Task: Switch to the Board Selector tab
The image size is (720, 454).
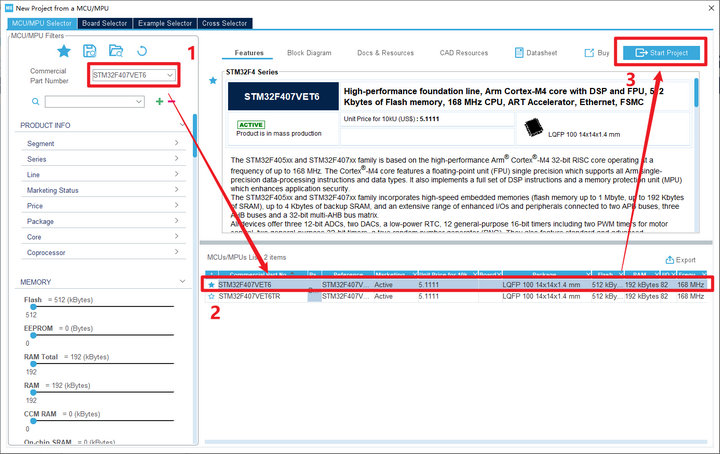Action: (104, 23)
